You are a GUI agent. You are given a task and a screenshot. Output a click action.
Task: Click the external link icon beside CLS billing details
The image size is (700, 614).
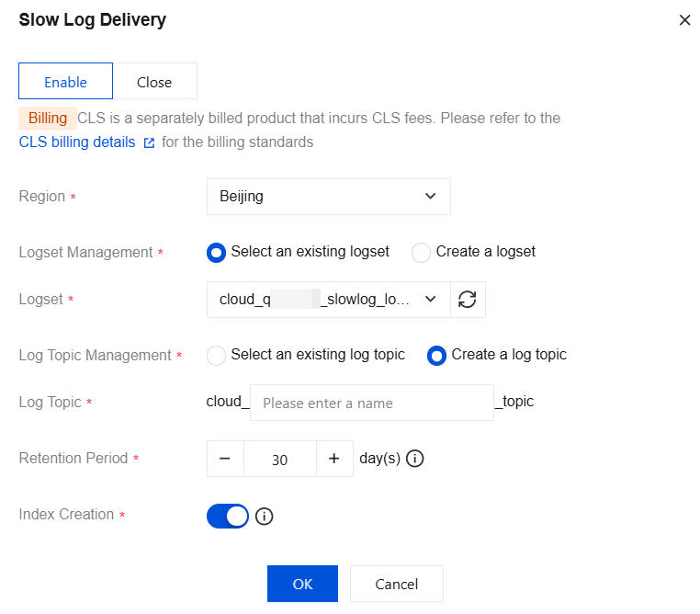click(149, 143)
